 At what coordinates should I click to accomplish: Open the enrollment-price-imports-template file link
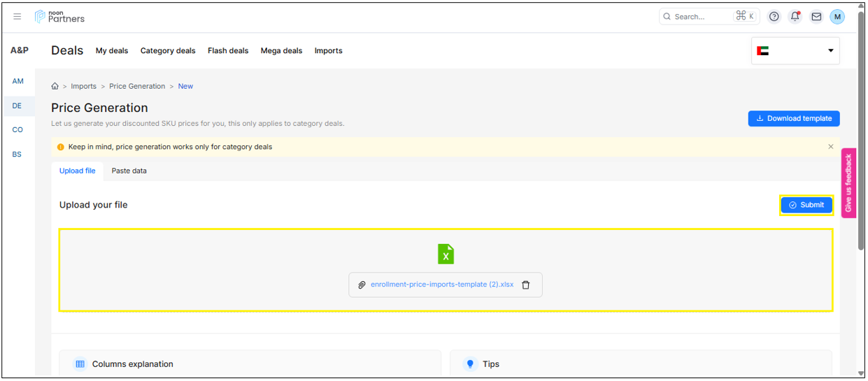pyautogui.click(x=441, y=285)
